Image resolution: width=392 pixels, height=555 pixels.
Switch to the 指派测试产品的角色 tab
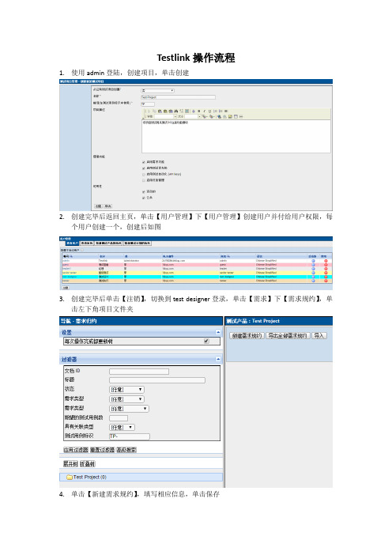(x=108, y=244)
